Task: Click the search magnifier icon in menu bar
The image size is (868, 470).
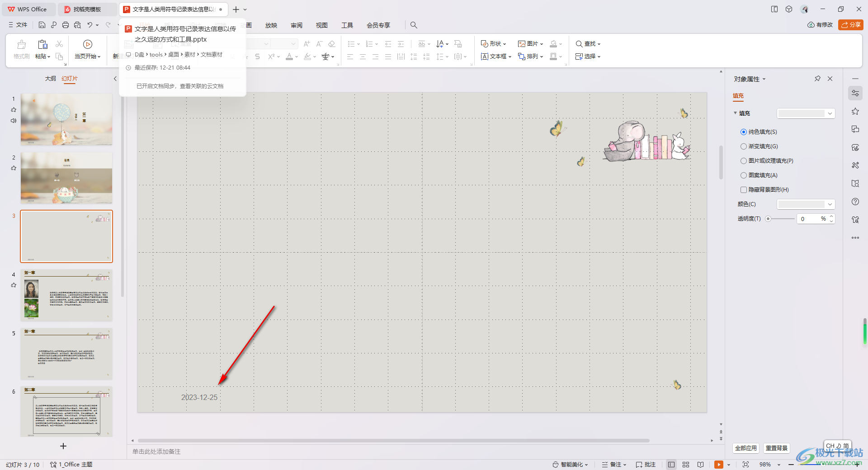Action: coord(414,25)
